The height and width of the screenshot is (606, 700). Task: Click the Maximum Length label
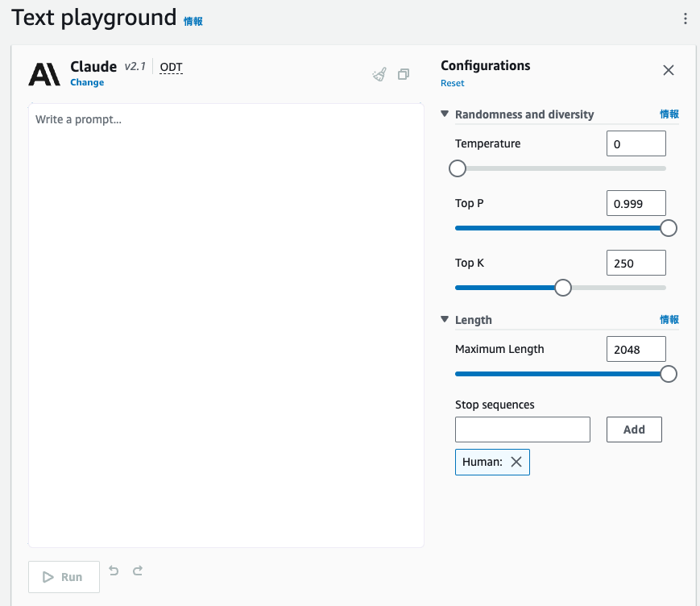499,349
